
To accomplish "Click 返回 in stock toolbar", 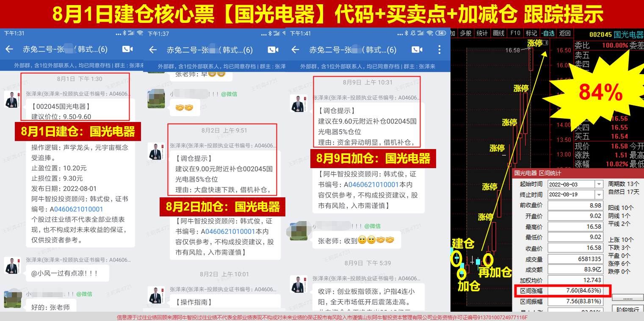I will click(565, 33).
